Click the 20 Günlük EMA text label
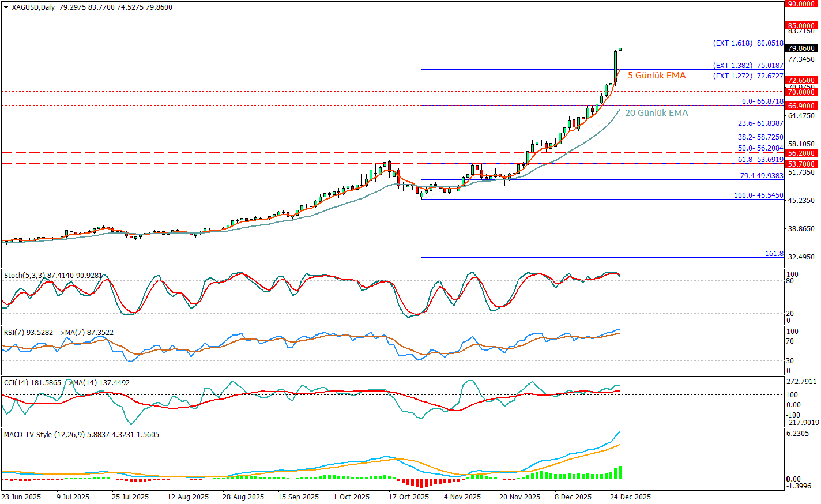Viewport: 821px width, 504px height. [656, 113]
